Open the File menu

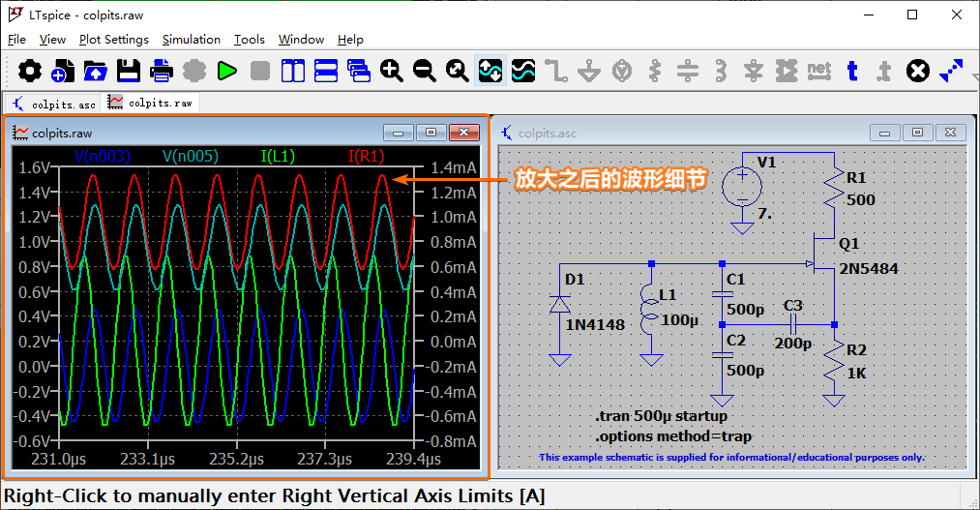click(16, 40)
